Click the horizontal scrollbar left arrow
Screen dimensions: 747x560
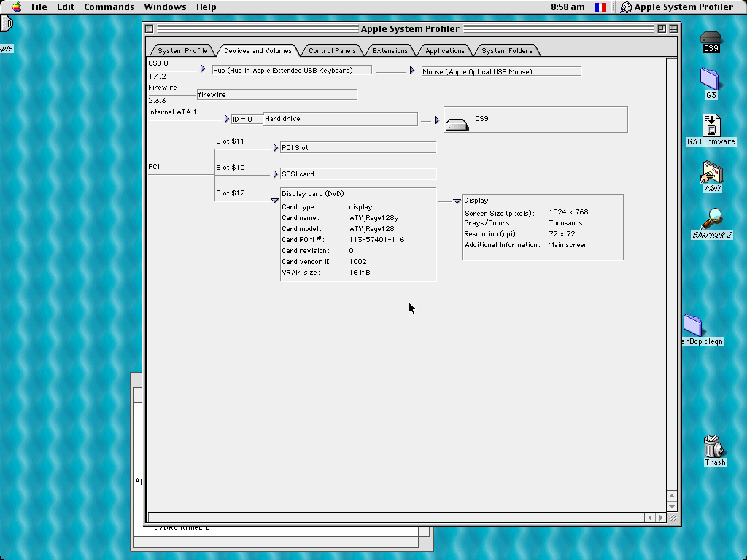coord(650,518)
